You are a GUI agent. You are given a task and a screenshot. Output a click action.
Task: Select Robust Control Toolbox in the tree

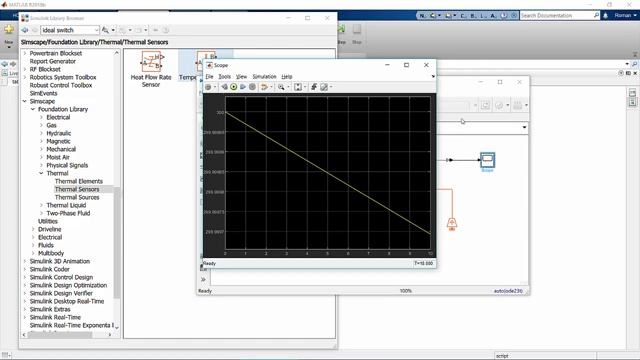tap(61, 85)
